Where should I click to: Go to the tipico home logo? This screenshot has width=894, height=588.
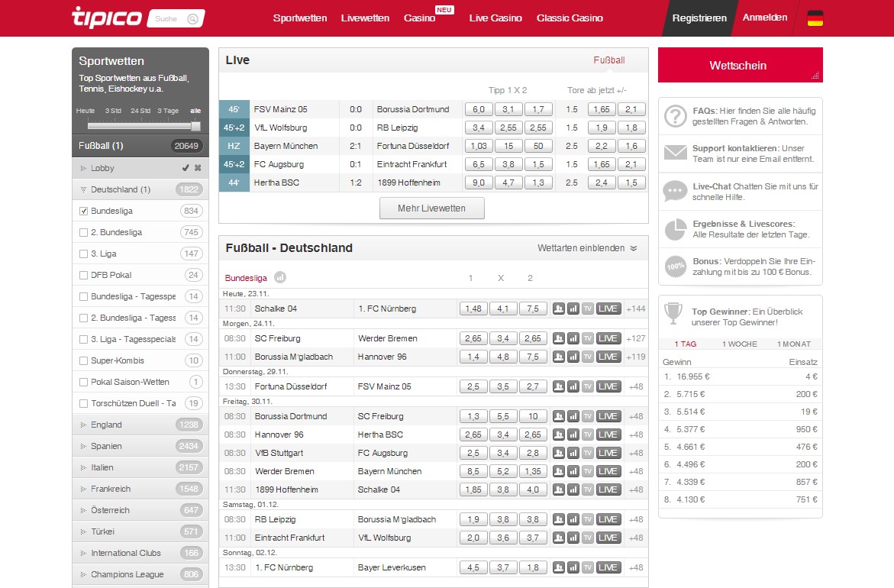click(107, 17)
